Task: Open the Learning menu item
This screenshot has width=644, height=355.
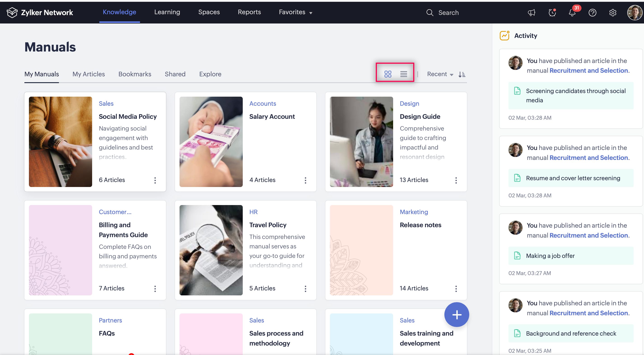Action: (167, 12)
